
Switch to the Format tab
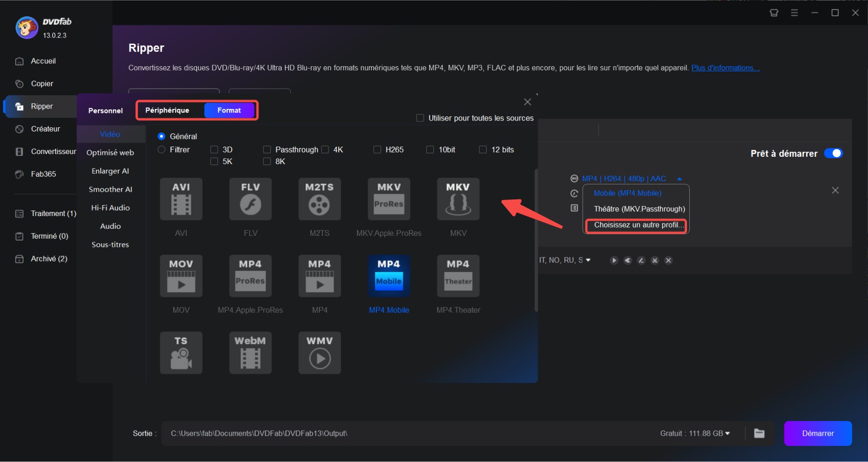pyautogui.click(x=229, y=110)
